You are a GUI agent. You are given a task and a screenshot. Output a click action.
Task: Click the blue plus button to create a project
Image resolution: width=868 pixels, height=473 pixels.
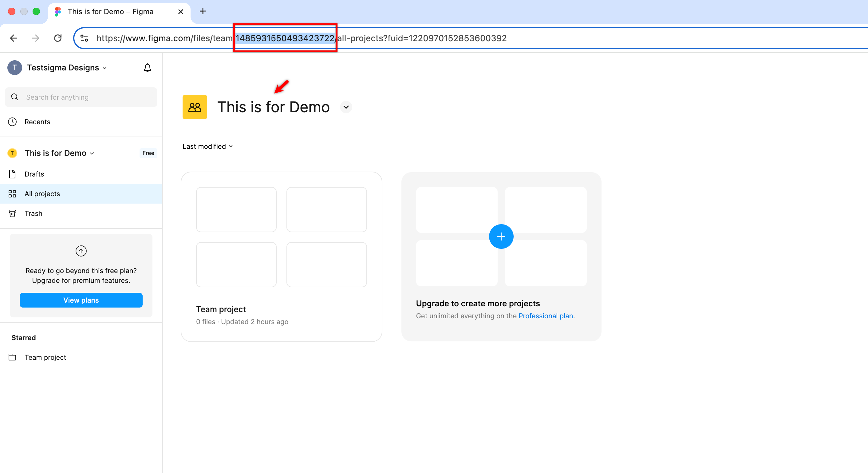coord(501,236)
